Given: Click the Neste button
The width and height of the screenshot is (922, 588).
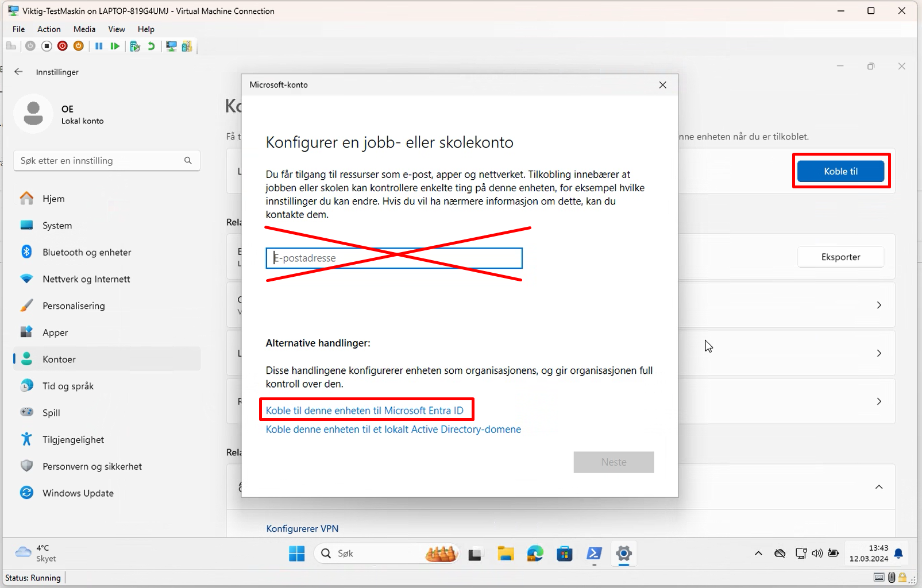Looking at the screenshot, I should 614,462.
